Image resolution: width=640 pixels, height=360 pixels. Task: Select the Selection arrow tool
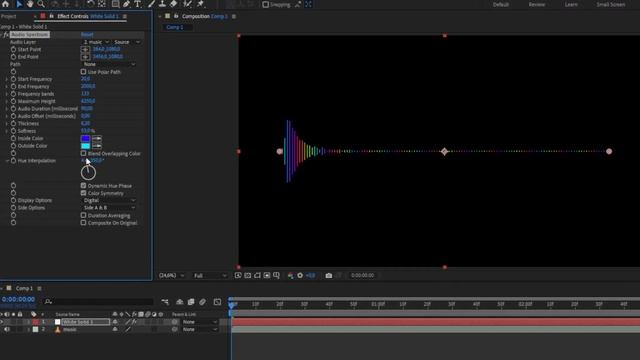tap(19, 4)
